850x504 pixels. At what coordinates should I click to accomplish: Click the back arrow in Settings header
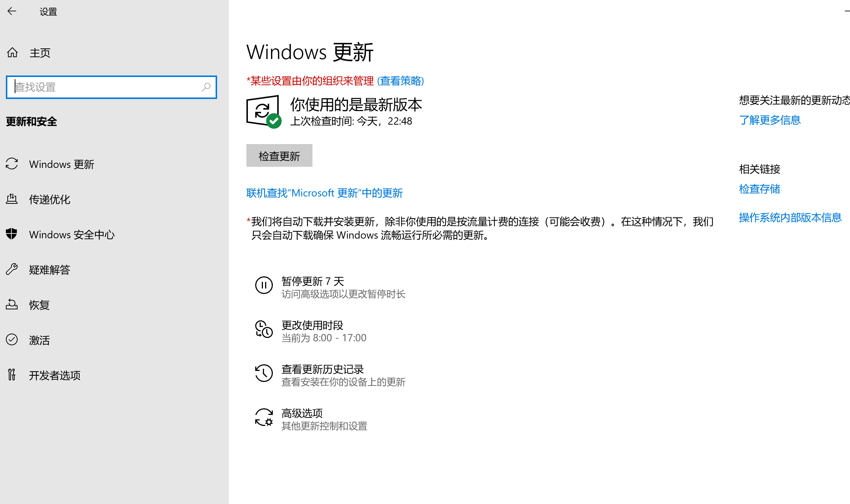click(12, 11)
